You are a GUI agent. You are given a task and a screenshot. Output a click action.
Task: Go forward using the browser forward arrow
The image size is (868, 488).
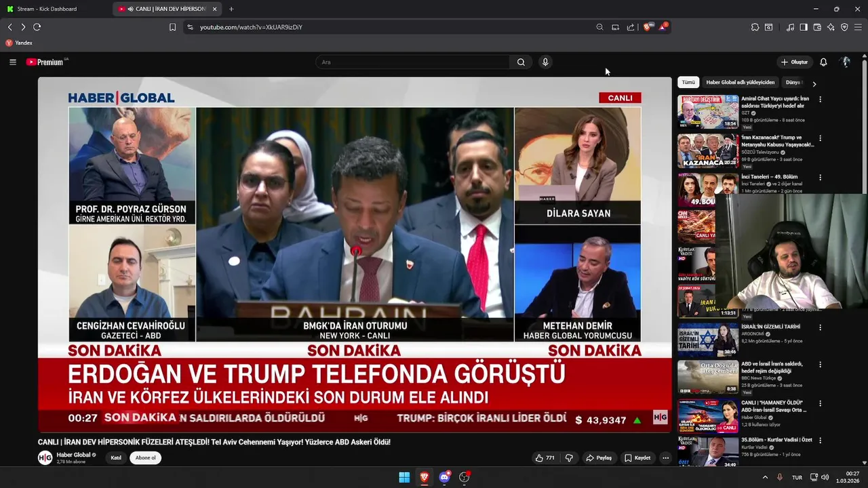[23, 27]
